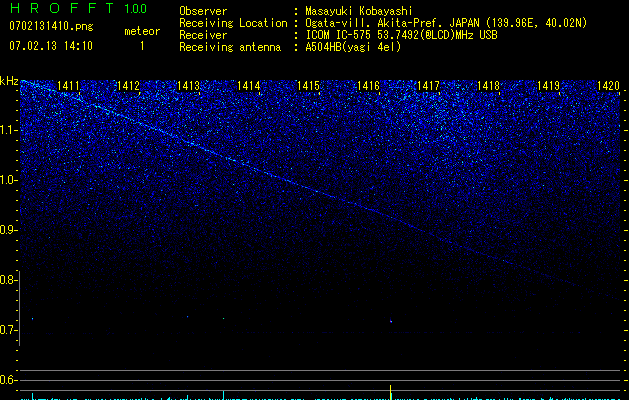Screen dimensions: 629x400
Task: Click the 1413 time marker
Action: 188,86
